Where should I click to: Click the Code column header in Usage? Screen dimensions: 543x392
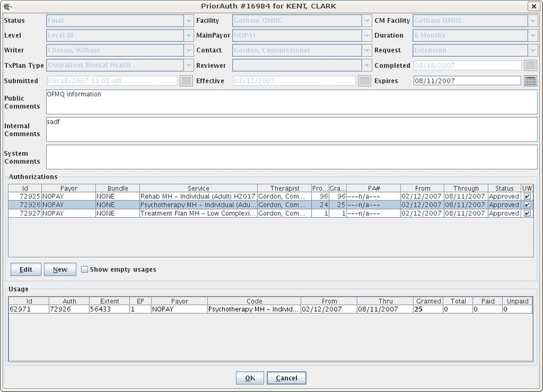click(254, 301)
